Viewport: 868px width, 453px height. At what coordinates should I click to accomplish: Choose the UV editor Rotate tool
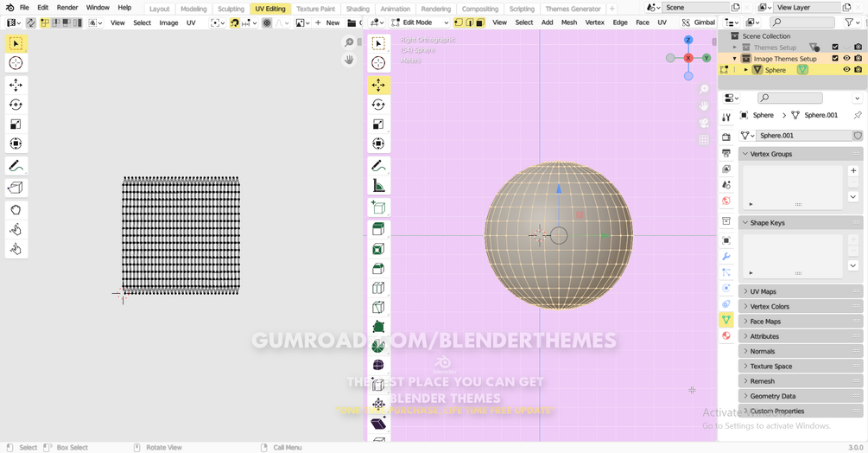point(16,105)
